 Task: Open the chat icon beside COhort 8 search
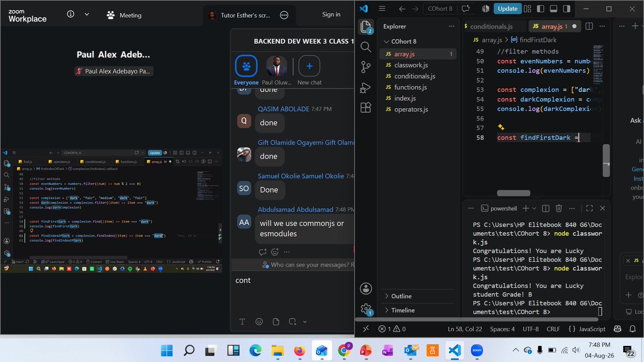[x=465, y=9]
